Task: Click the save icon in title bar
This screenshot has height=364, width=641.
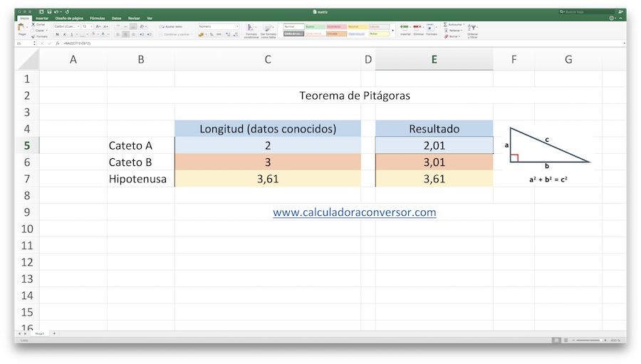Action: (x=49, y=12)
